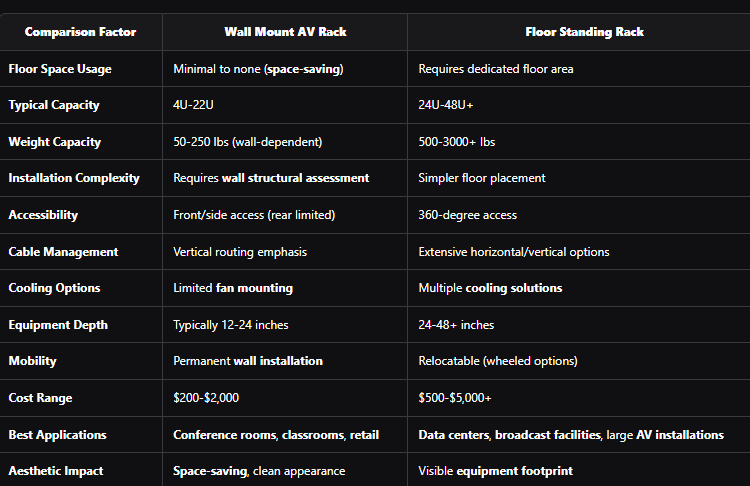
Task: Click the Relocatable wheeled options cell
Action: tap(498, 361)
